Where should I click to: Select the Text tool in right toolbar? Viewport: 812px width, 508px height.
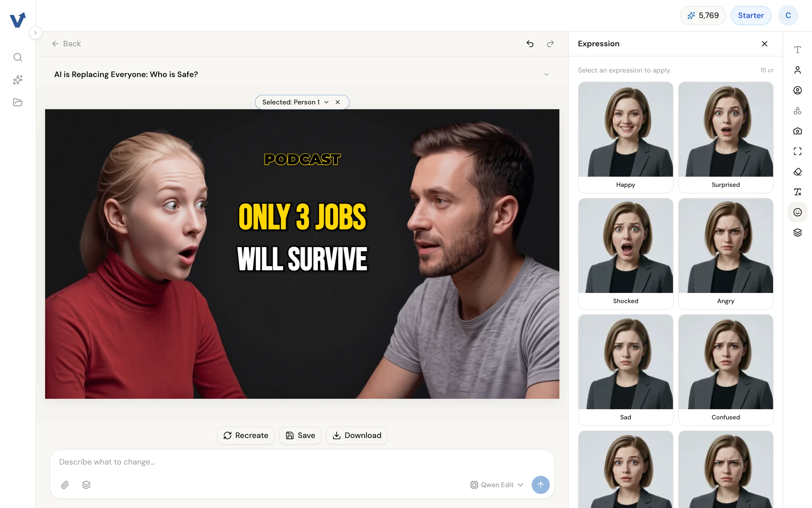click(798, 50)
